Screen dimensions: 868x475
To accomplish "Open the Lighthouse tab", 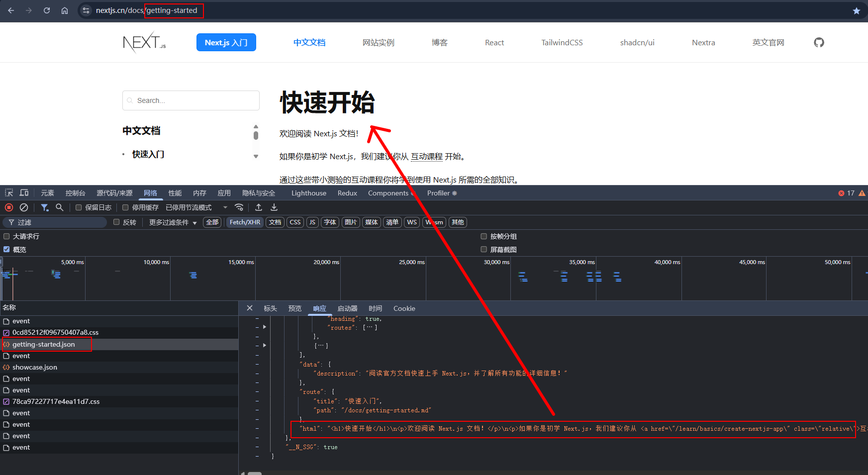I will click(x=309, y=193).
